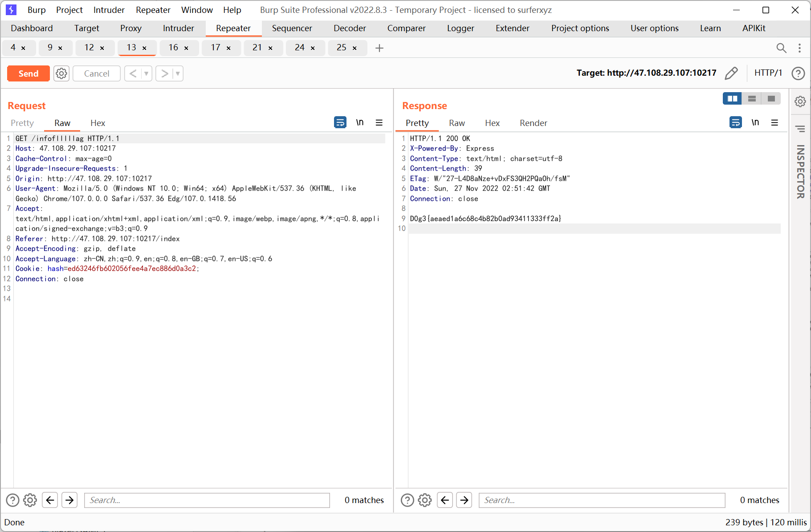Edit target with the pencil icon
This screenshot has height=532, width=811.
(731, 73)
